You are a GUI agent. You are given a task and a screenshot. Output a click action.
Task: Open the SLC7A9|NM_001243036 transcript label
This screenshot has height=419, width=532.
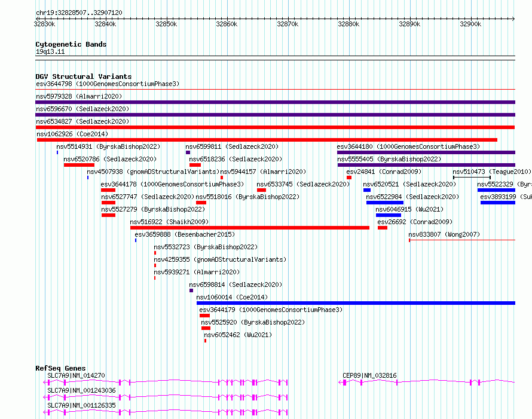coord(81,390)
